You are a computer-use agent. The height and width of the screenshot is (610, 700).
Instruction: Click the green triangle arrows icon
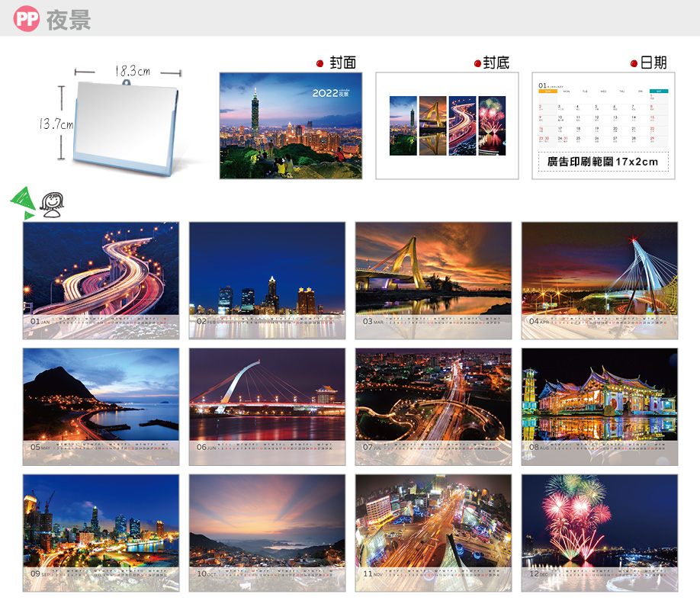[22, 203]
